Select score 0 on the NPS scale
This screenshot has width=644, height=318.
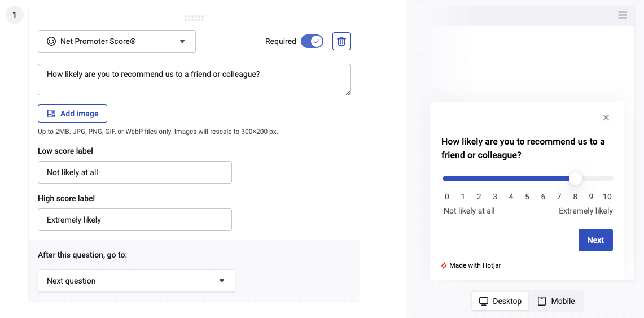click(x=447, y=197)
